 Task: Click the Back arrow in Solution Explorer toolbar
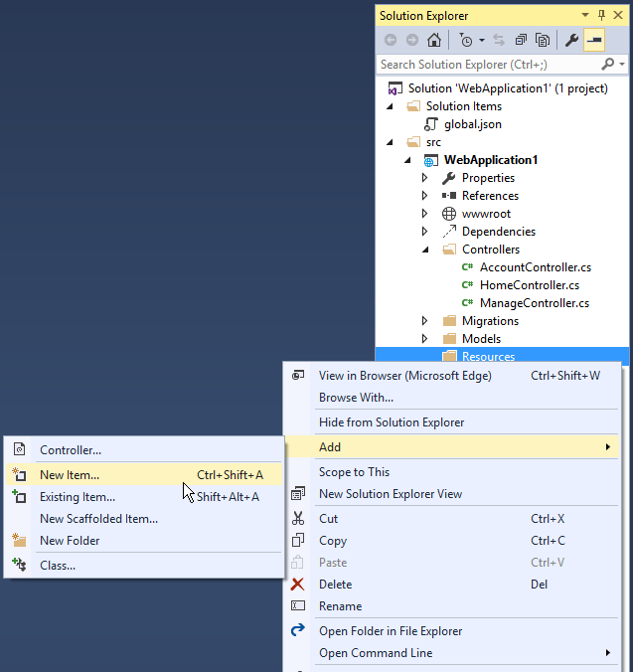[x=391, y=40]
